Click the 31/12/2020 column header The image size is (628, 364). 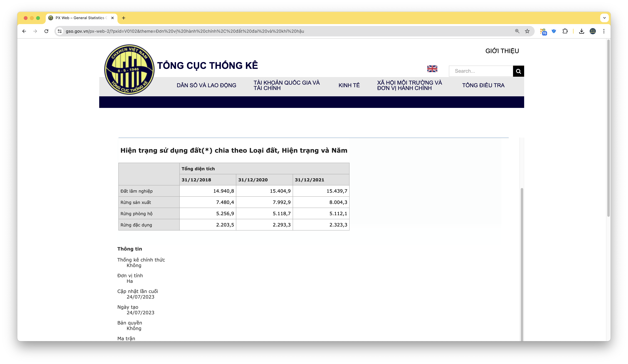click(264, 180)
